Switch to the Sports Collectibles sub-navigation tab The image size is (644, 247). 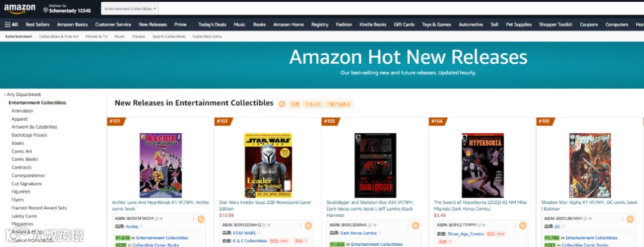pyautogui.click(x=169, y=36)
